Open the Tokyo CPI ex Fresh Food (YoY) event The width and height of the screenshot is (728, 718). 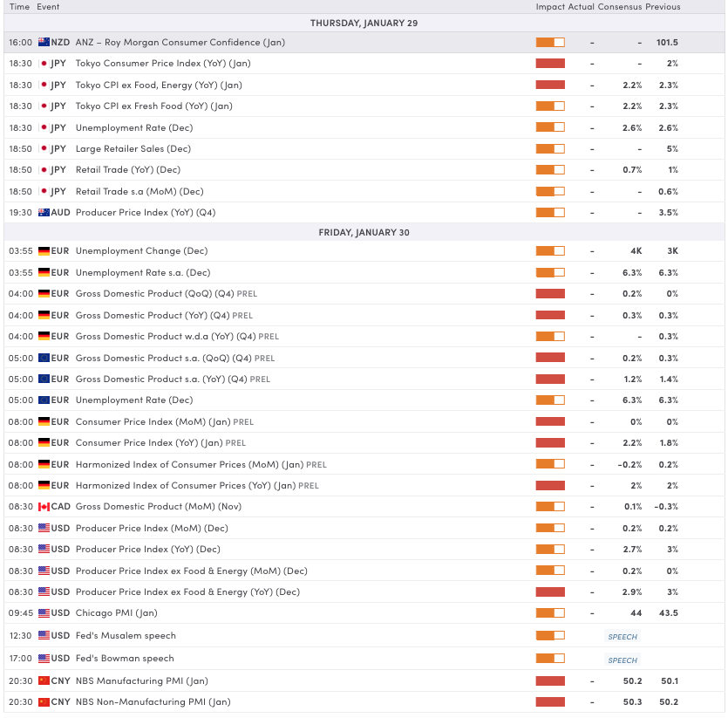[154, 106]
